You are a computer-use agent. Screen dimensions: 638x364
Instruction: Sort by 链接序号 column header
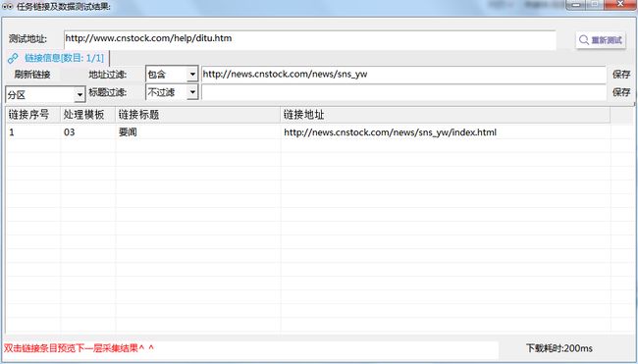click(x=33, y=115)
